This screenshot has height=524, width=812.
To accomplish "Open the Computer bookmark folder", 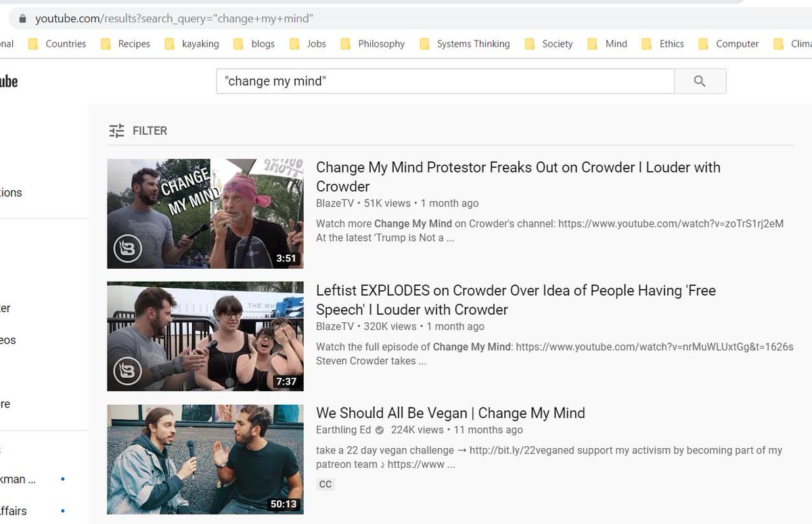I will [x=729, y=43].
